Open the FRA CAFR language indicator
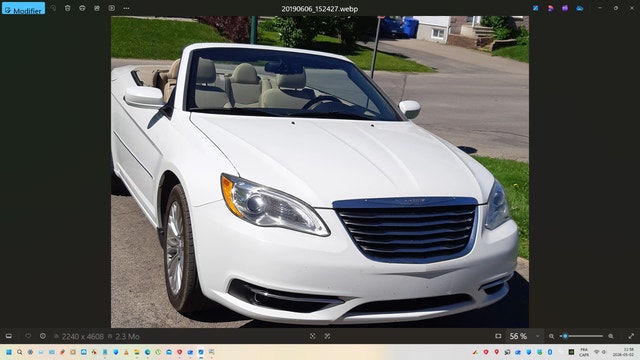 [584, 352]
